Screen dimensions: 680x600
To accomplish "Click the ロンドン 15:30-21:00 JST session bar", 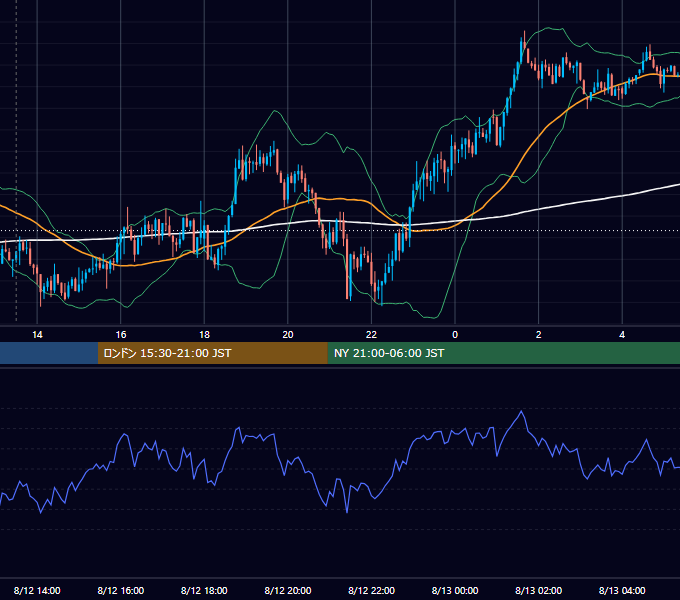I will 212,353.
